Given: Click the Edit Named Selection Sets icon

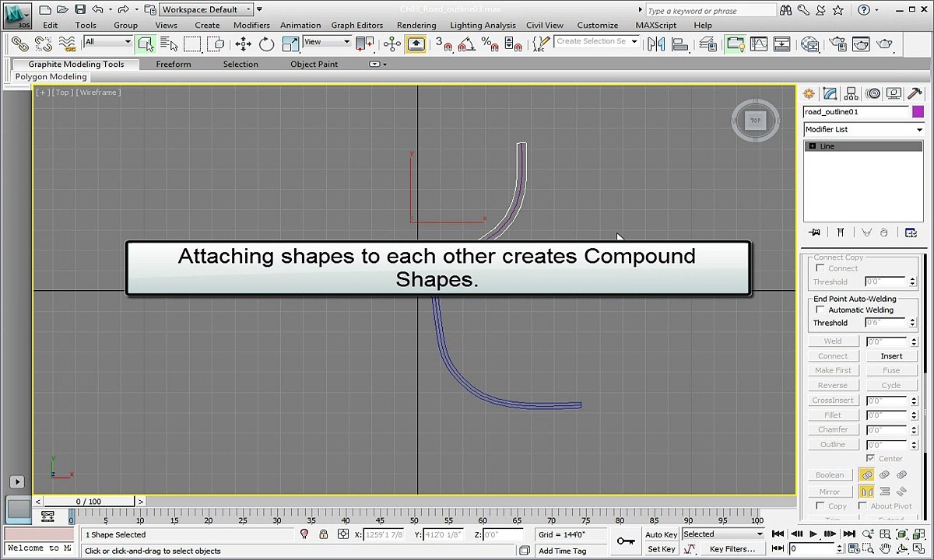Looking at the screenshot, I should click(x=541, y=44).
